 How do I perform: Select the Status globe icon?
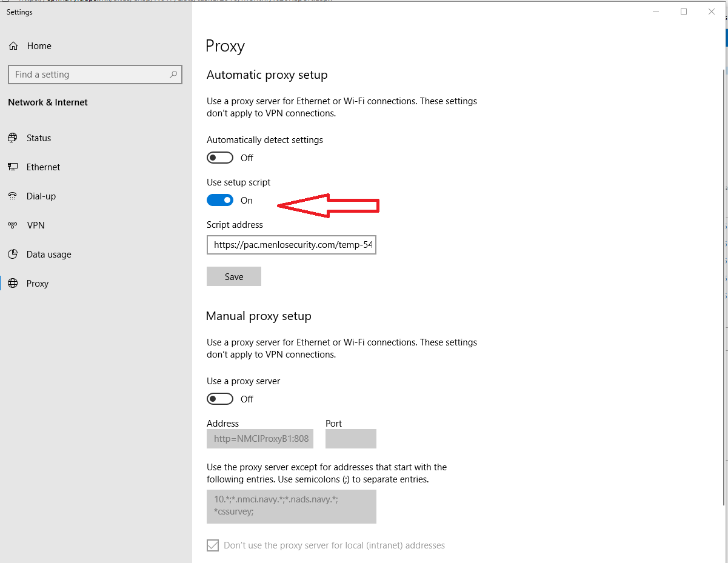pos(13,138)
